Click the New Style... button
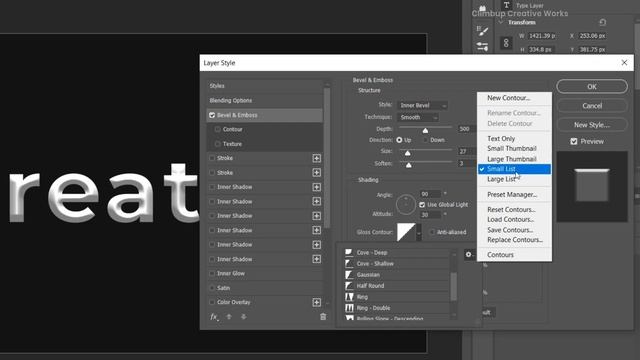The height and width of the screenshot is (360, 640). (x=592, y=125)
